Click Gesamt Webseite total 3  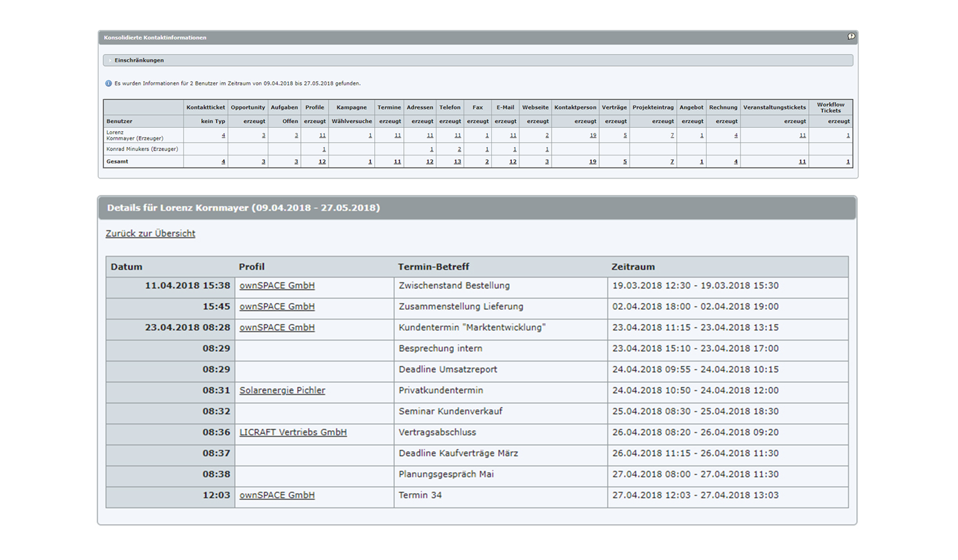tap(547, 161)
